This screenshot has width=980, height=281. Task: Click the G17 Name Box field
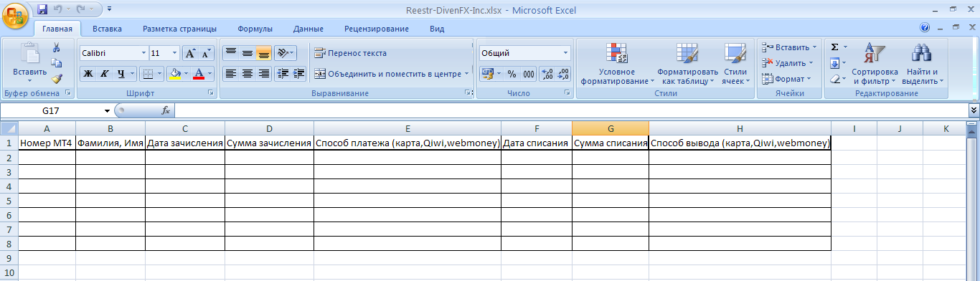click(52, 110)
